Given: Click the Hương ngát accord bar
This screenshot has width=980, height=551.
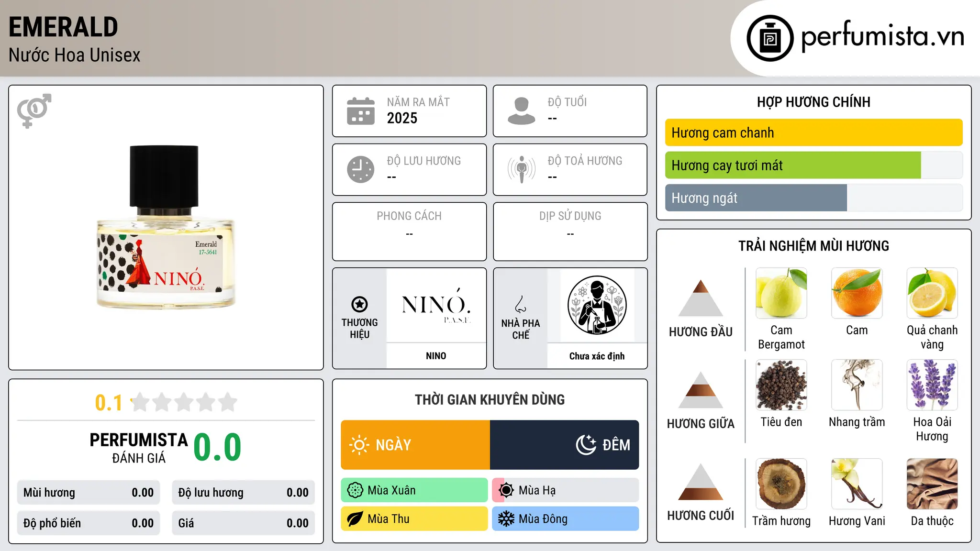Looking at the screenshot, I should point(813,198).
